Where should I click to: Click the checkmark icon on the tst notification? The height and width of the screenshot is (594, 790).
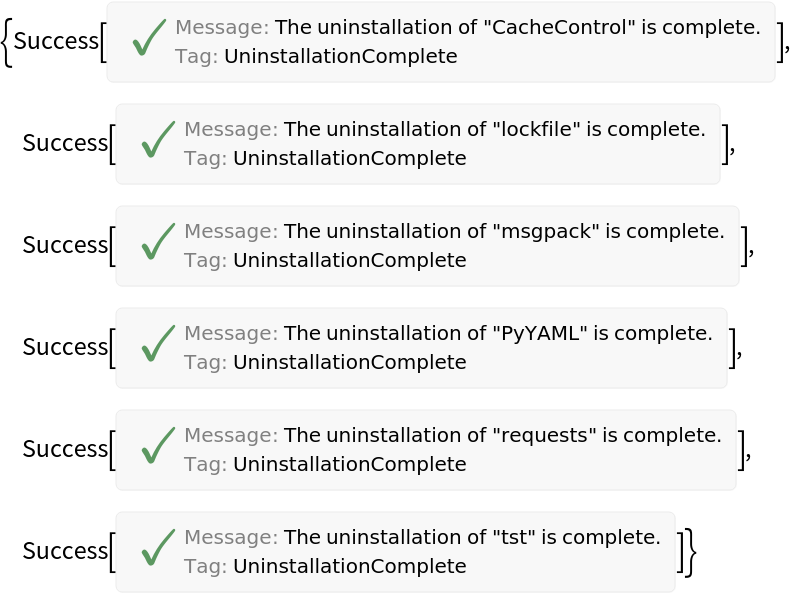point(158,549)
